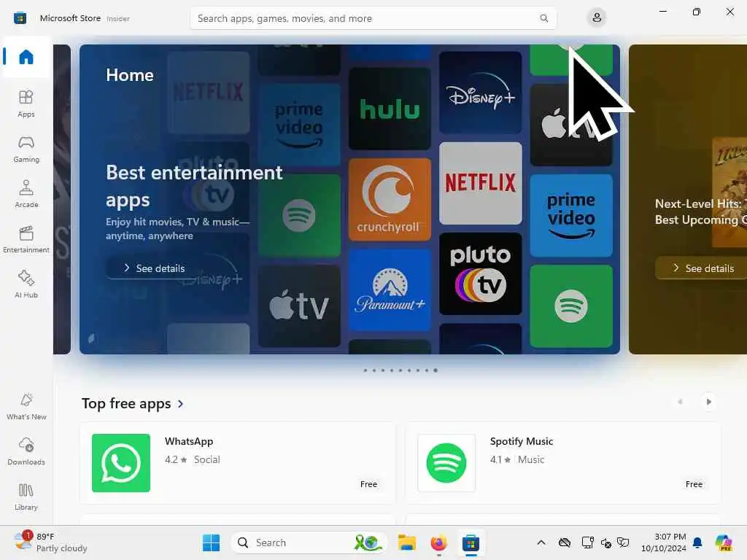Open notifications bell in taskbar
The image size is (747, 560).
[697, 542]
